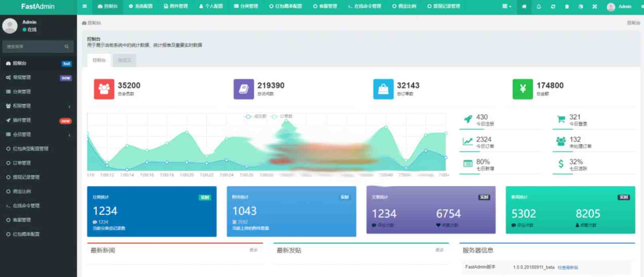Click the hamburger sidebar toggle icon
Screen dimensions: 644x277
click(84, 6)
